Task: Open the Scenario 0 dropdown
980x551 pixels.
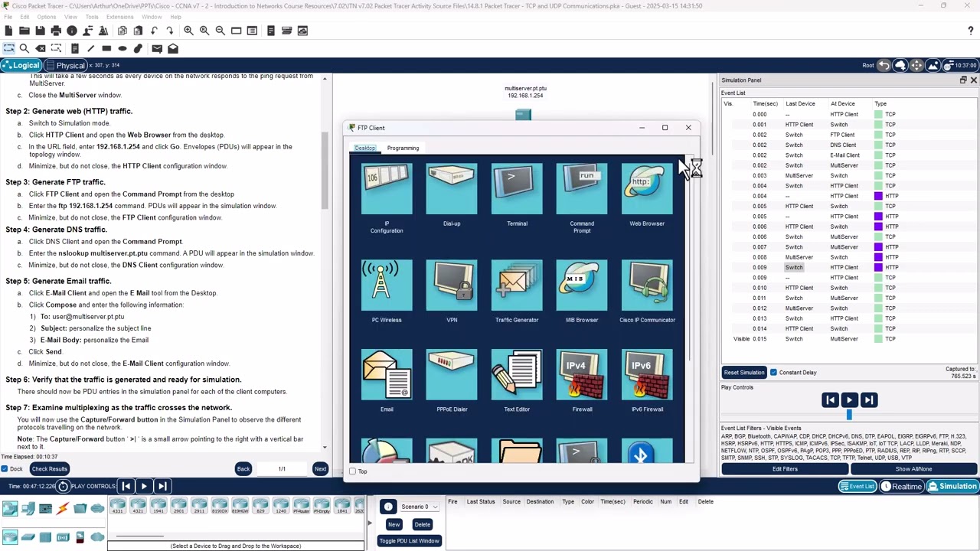Action: 420,507
